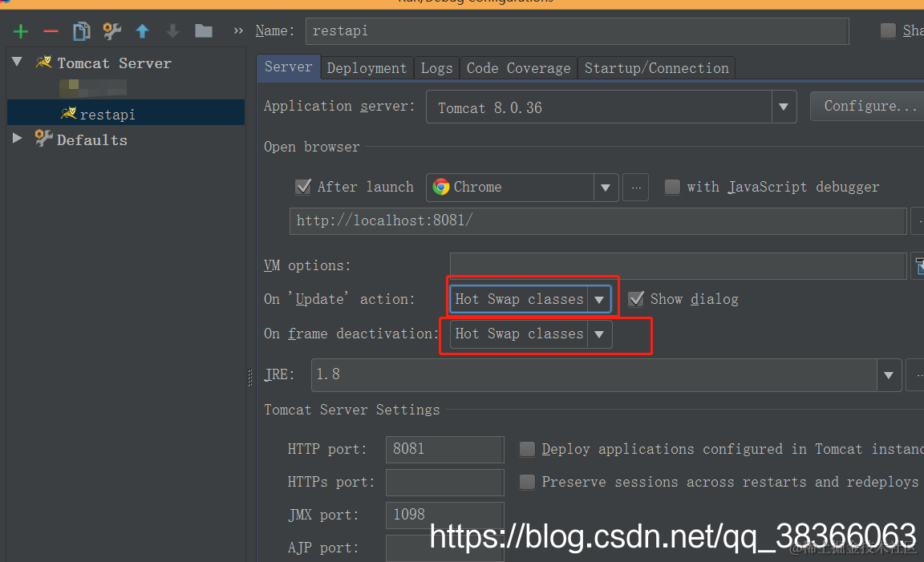Screen dimensions: 924x562
Task: Click the Tomcat Server cat icon
Action: pos(43,62)
